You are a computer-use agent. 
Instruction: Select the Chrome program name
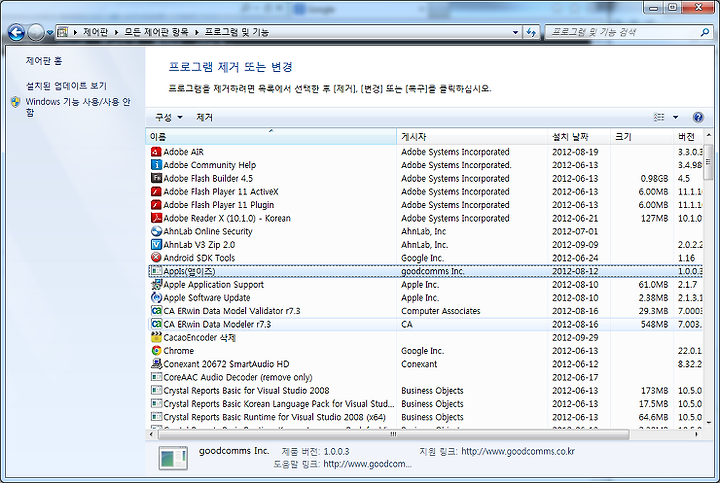click(179, 351)
